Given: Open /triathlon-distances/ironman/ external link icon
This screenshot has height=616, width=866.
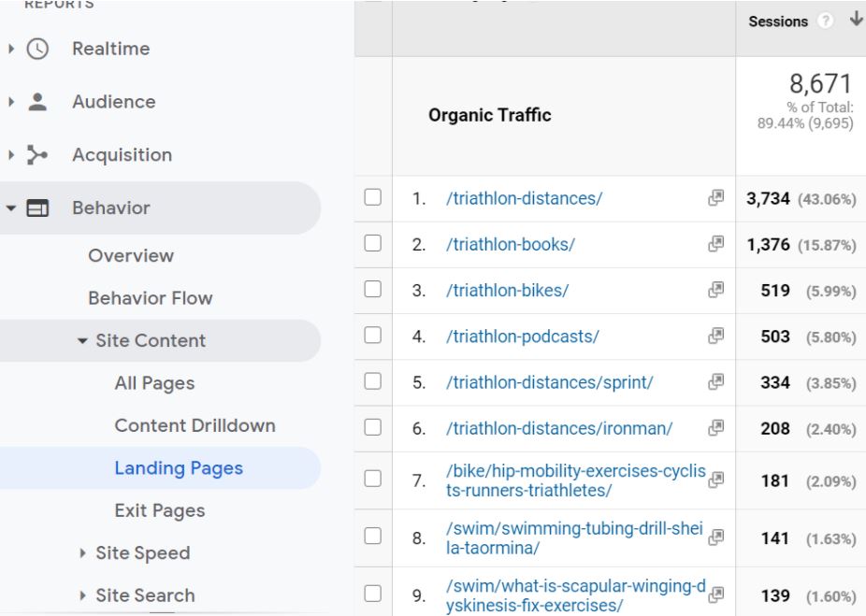Looking at the screenshot, I should pyautogui.click(x=715, y=428).
